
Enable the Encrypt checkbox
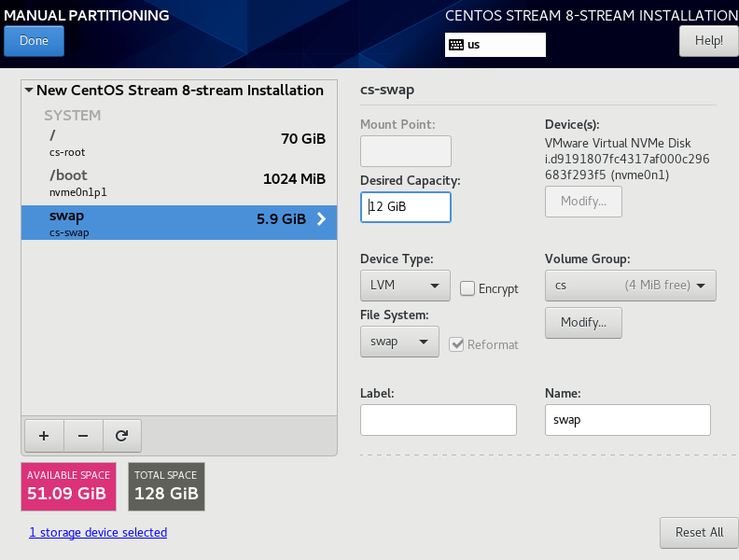[x=467, y=288]
